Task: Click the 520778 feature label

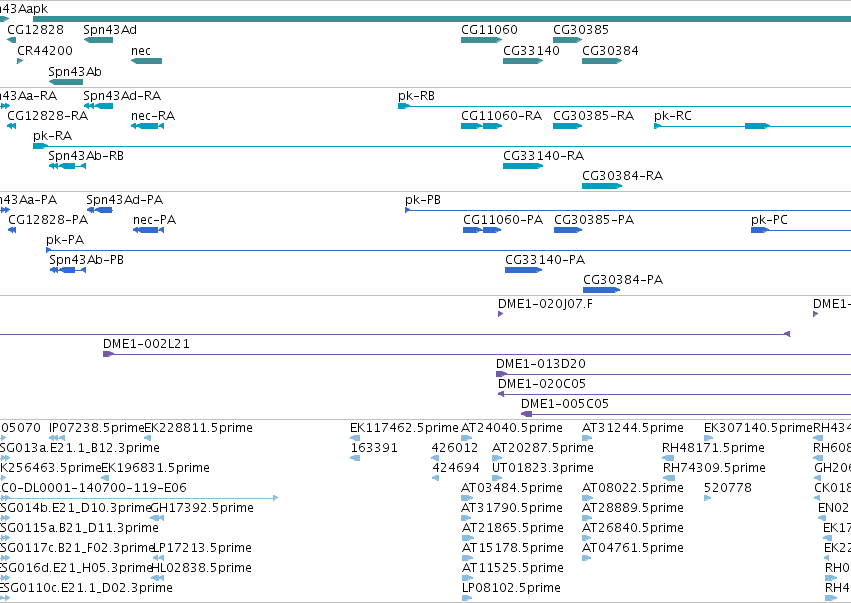Action: coord(728,488)
